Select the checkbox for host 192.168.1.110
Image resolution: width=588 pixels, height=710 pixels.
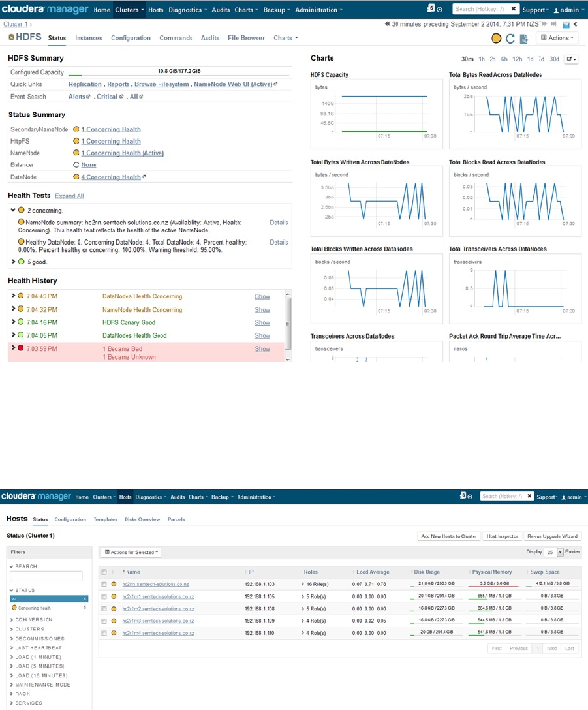pos(104,633)
